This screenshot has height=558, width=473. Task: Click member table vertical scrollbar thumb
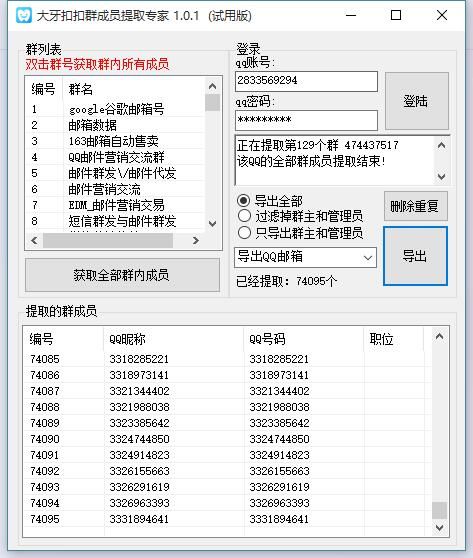point(439,510)
